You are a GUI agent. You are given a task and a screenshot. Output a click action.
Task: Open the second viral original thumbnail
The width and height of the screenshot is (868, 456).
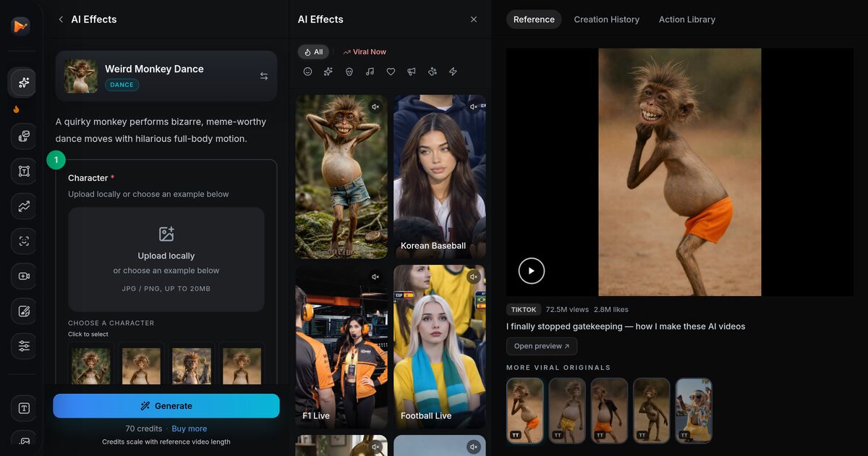click(x=567, y=410)
